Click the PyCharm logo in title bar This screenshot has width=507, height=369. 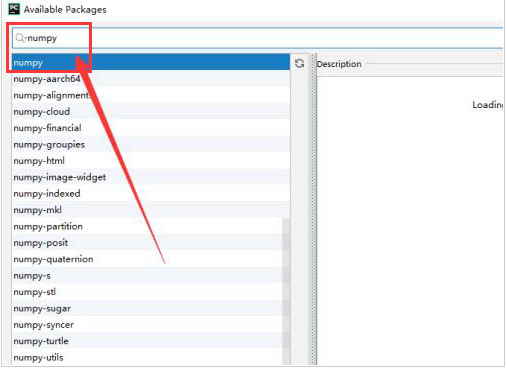click(14, 9)
